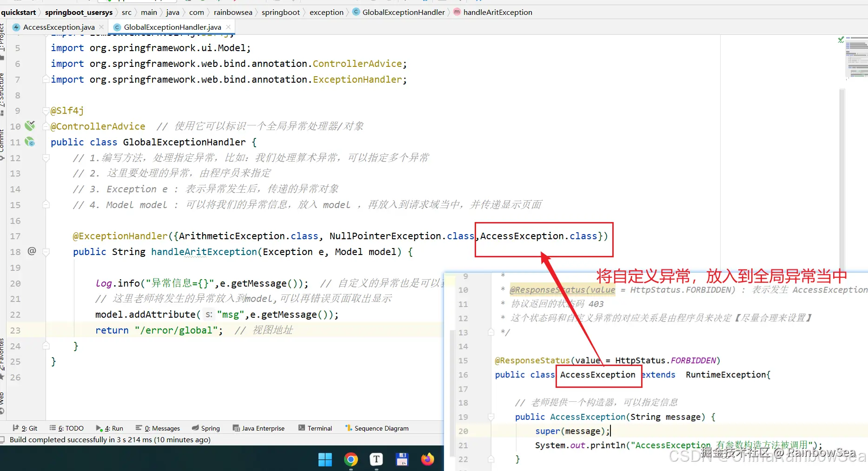Screen dimensions: 868x471
Task: Launch Firefox from the taskbar
Action: click(427, 459)
